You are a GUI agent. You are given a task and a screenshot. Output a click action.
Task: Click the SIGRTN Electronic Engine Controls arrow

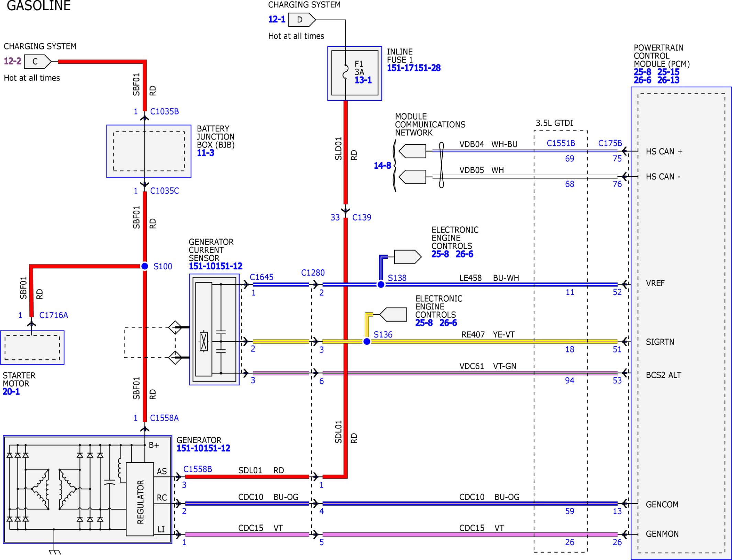point(393,314)
